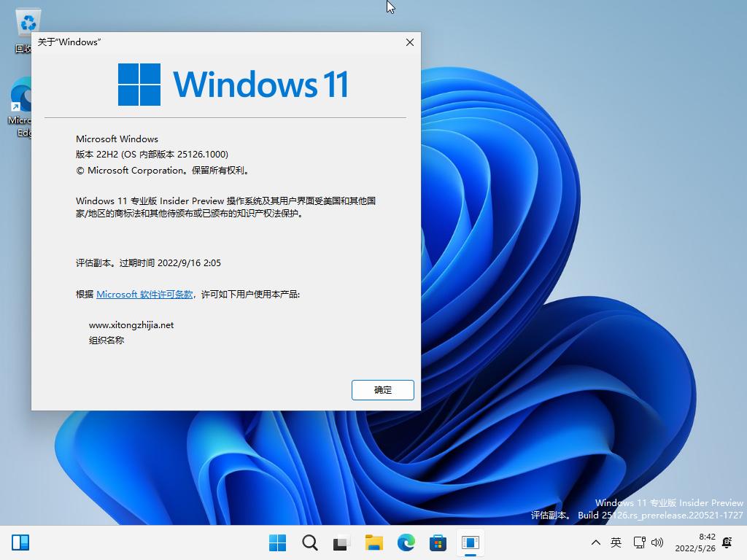747x560 pixels.
Task: Open Microsoft Edge from the taskbar
Action: click(406, 542)
